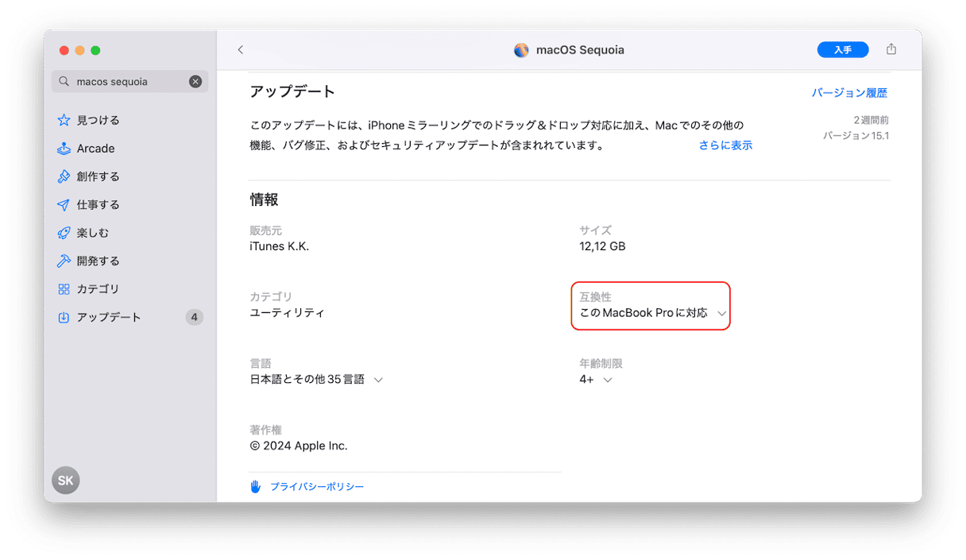Viewport: 966px width, 560px height.
Task: Click さらに表示 to show more
Action: point(725,145)
